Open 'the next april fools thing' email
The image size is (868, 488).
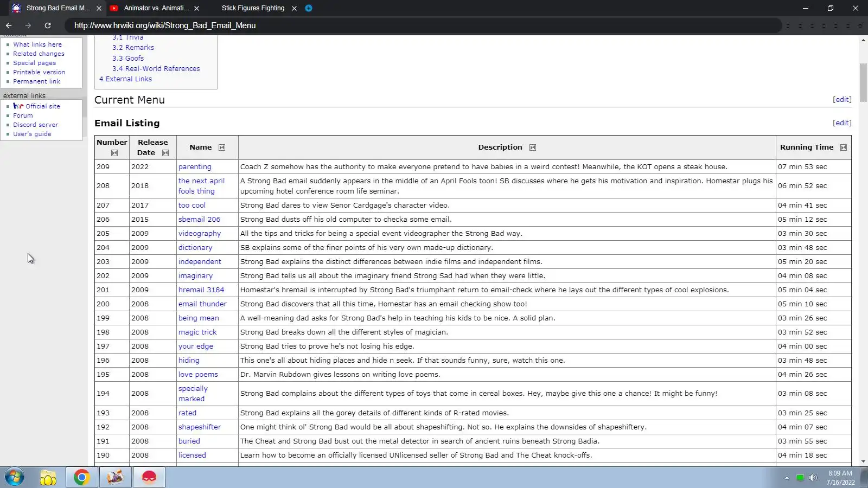click(201, 186)
